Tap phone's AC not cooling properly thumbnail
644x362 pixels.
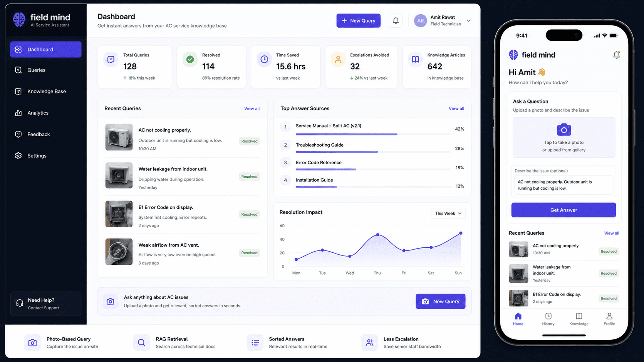pyautogui.click(x=518, y=249)
